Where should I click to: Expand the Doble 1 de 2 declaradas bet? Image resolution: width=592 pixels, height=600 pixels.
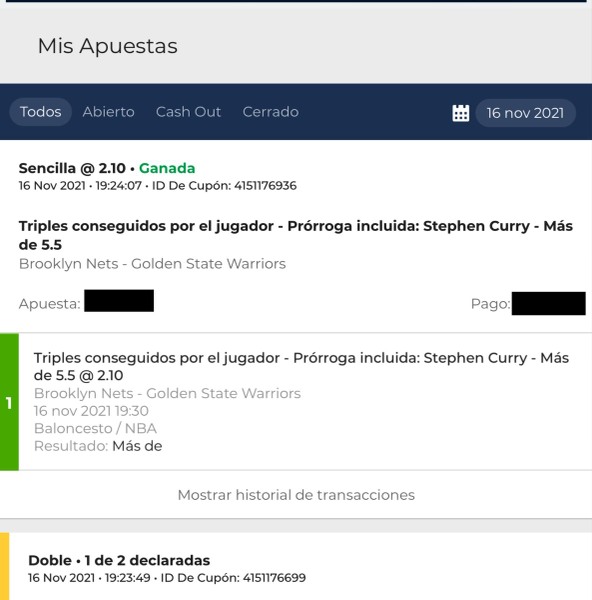(119, 560)
